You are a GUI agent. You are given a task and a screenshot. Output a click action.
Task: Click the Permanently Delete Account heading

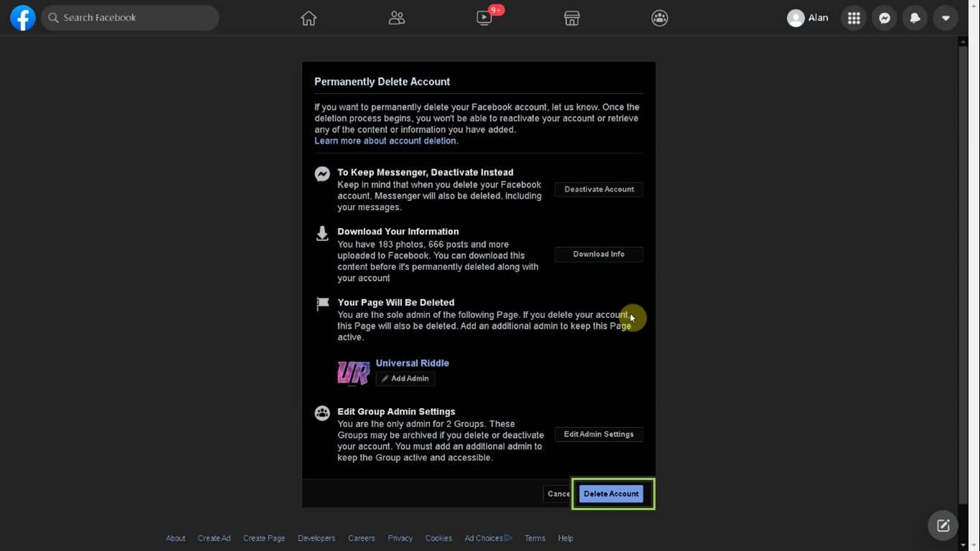point(382,82)
